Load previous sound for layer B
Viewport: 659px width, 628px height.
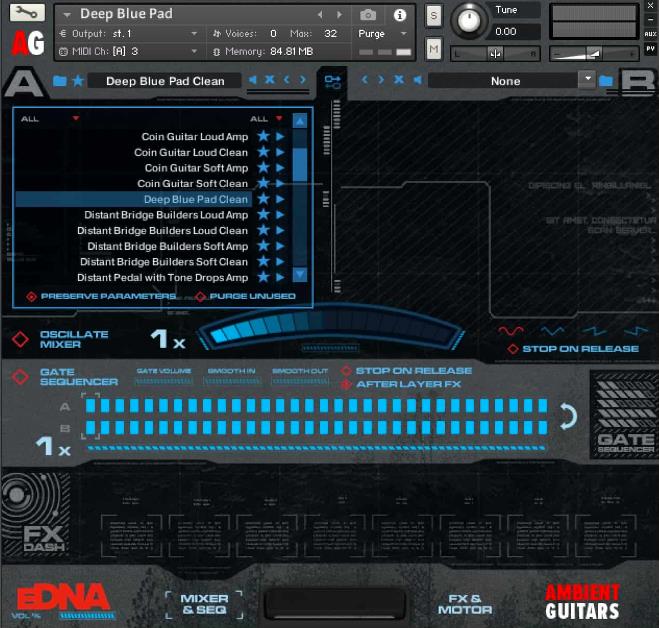[364, 79]
